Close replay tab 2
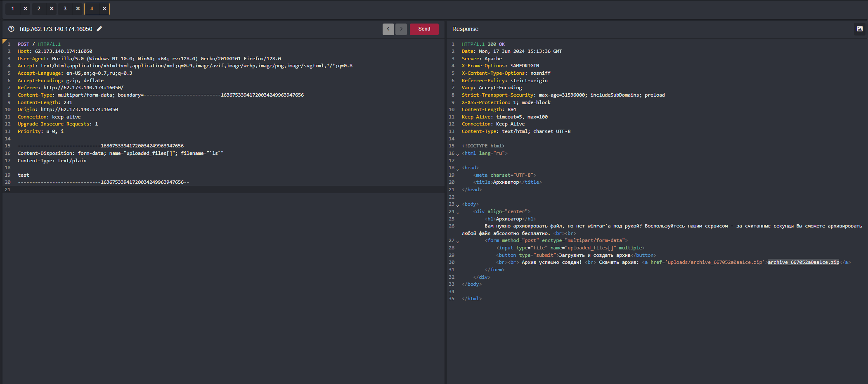 coord(52,9)
